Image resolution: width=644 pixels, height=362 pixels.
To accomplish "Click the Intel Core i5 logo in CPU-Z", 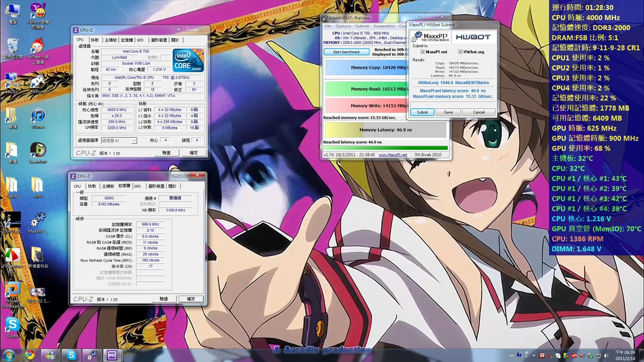I will click(x=188, y=60).
